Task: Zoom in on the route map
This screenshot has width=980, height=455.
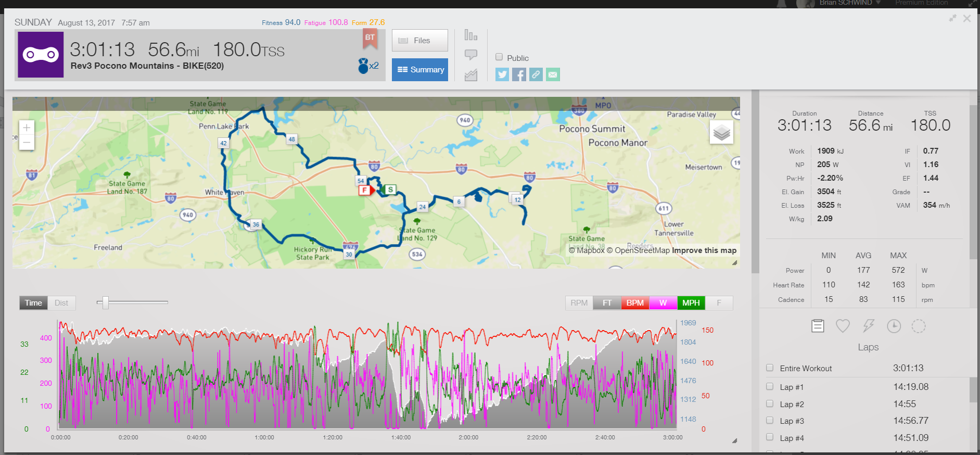Action: (x=27, y=128)
